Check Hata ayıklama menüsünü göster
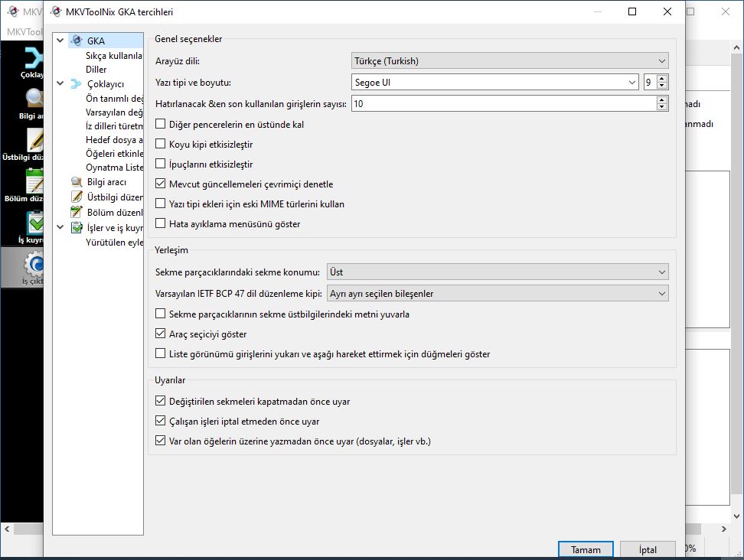 tap(161, 224)
